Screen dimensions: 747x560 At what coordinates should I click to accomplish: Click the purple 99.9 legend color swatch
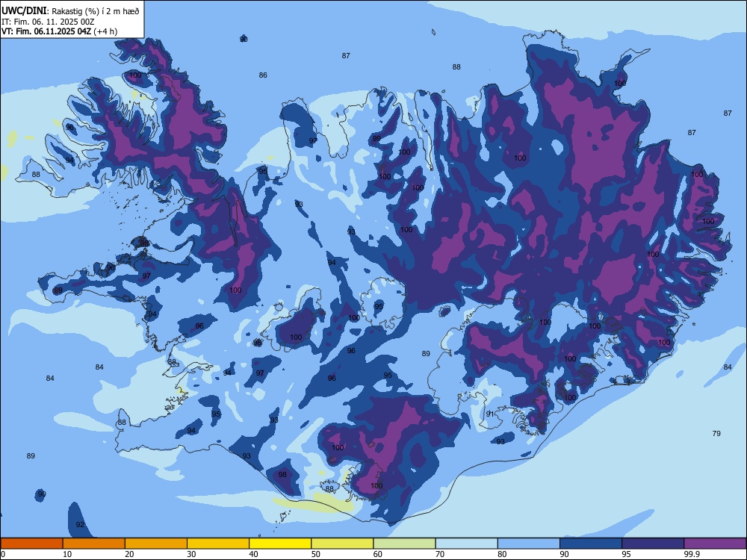pyautogui.click(x=715, y=544)
